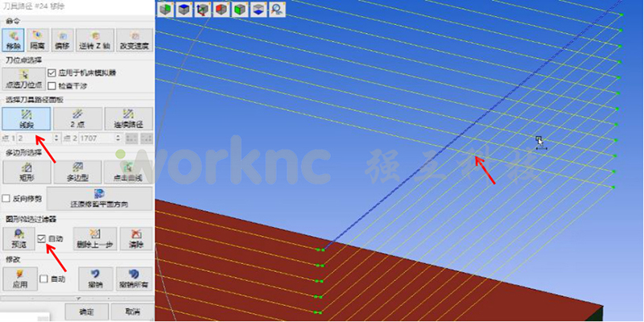
Task: Select the 隔离 (Isolate) command
Action: click(38, 39)
